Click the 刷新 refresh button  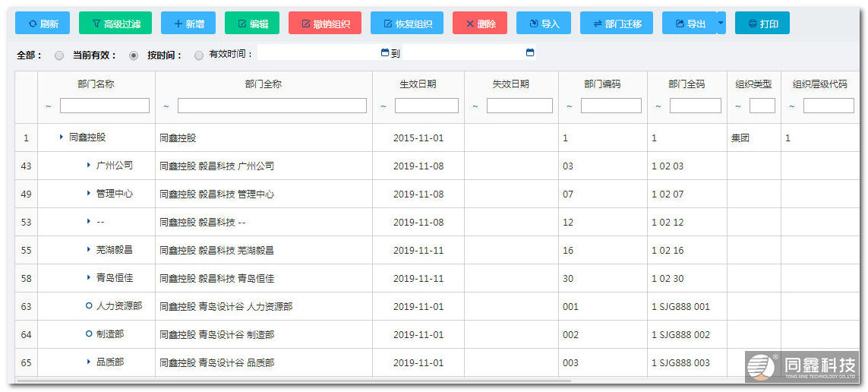click(43, 24)
